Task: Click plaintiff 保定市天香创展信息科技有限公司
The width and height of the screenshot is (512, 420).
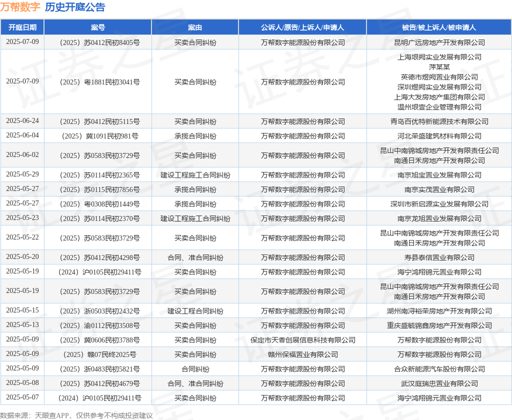Action: (x=302, y=340)
